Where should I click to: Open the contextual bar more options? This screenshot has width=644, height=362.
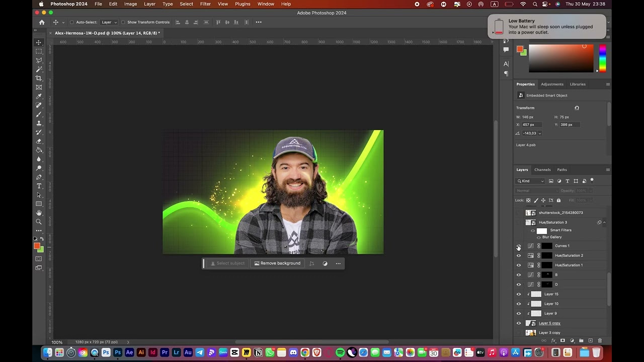338,263
